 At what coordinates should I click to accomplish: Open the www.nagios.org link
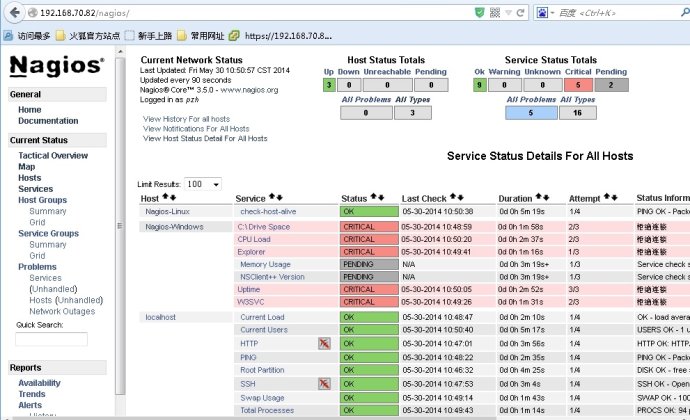point(249,90)
